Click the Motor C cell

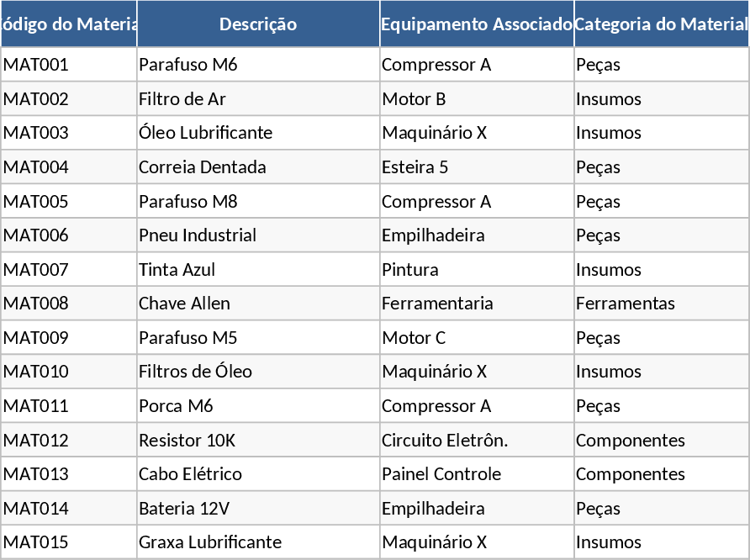click(477, 338)
